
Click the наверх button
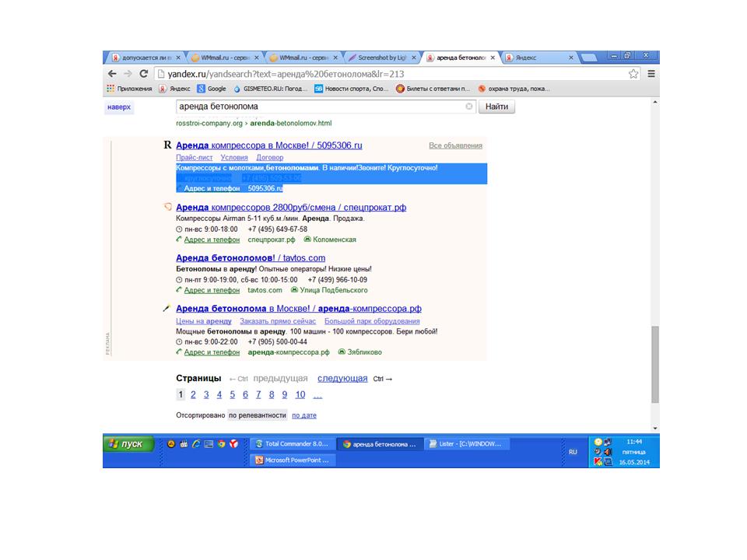[118, 107]
